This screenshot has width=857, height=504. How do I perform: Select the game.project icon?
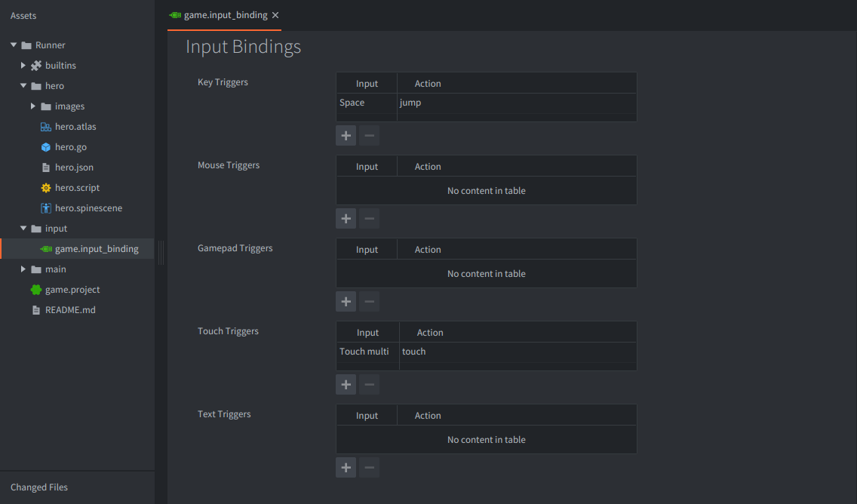pyautogui.click(x=35, y=289)
